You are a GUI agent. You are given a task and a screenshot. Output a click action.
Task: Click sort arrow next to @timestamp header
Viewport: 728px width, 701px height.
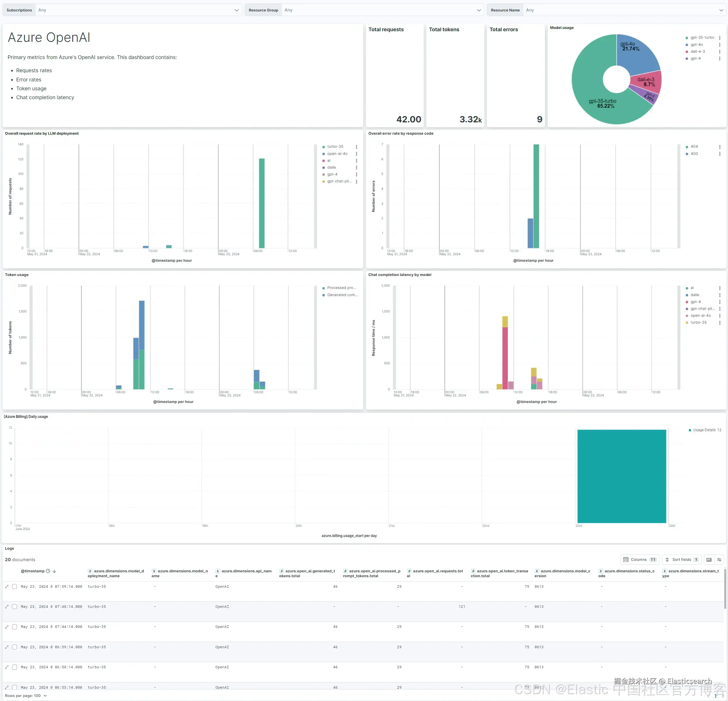click(54, 571)
